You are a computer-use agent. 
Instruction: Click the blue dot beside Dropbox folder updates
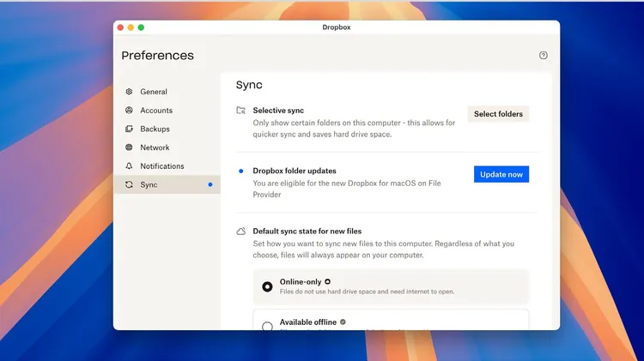[241, 171]
